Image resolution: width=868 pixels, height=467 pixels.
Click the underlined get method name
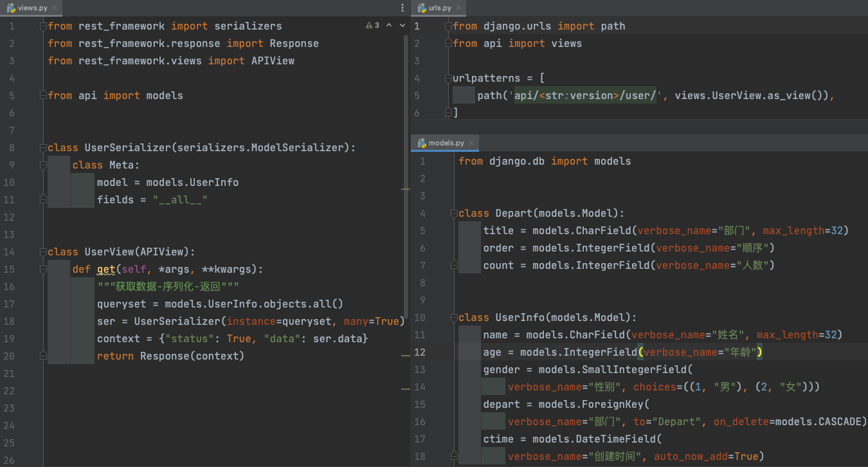pyautogui.click(x=105, y=270)
